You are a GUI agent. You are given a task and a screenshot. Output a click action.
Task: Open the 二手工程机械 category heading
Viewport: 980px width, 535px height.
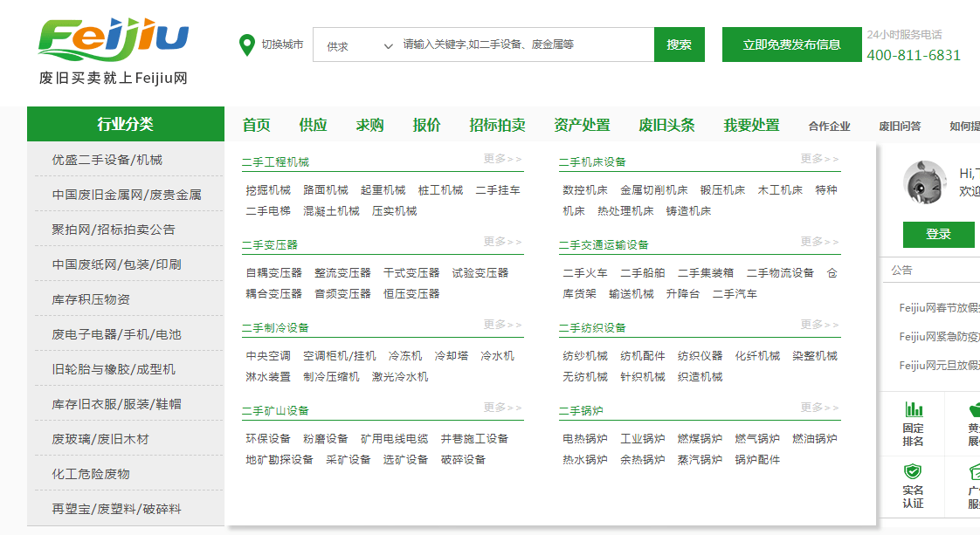276,162
